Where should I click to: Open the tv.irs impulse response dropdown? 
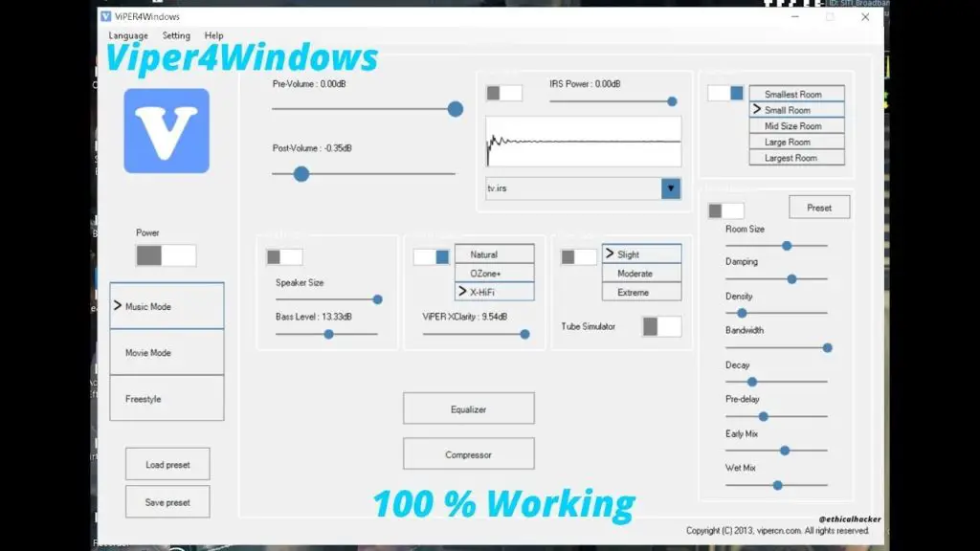(x=671, y=188)
